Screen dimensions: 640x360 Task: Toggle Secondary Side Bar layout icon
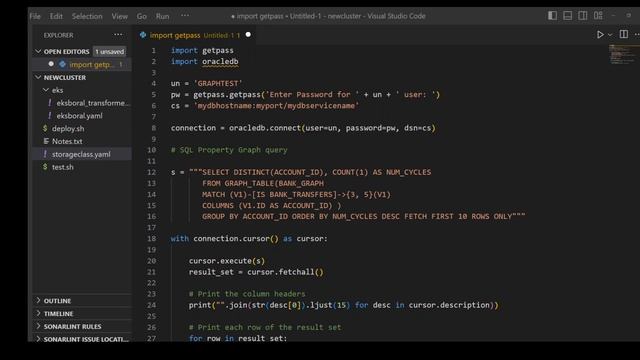[x=583, y=16]
